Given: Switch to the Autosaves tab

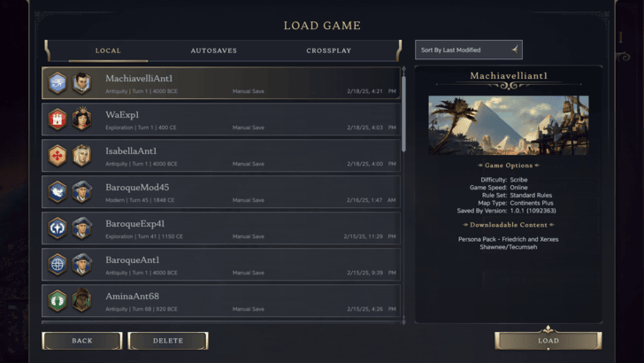Looking at the screenshot, I should [213, 50].
